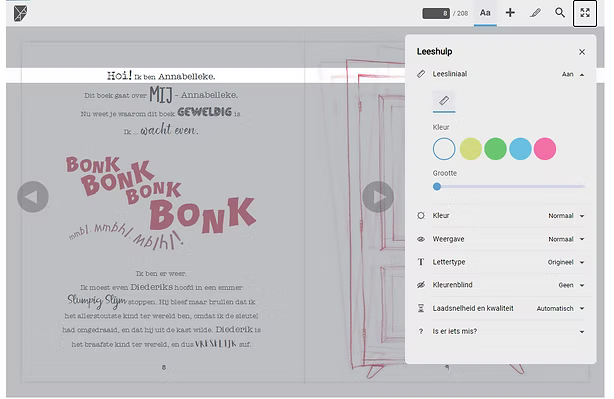Open the Kleur Normaal dropdown
The image size is (614, 399).
566,216
